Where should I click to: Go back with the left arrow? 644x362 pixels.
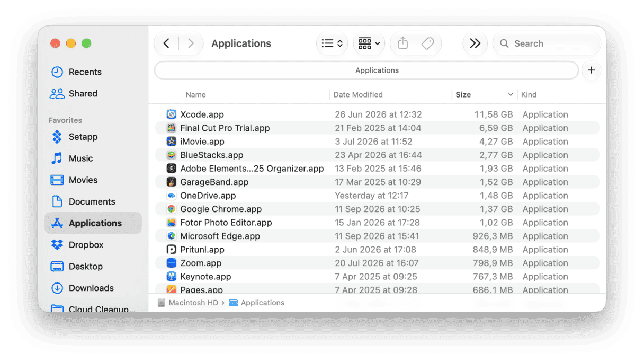pos(166,43)
